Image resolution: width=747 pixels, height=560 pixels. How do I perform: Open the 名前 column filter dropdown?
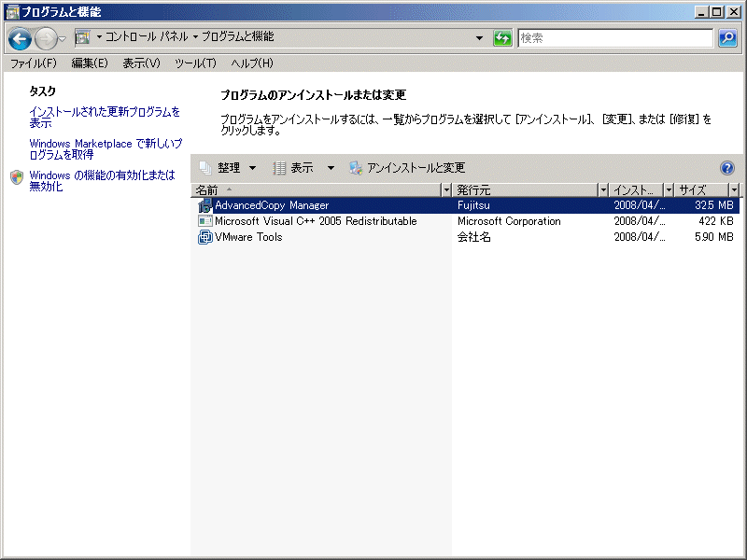tap(445, 190)
